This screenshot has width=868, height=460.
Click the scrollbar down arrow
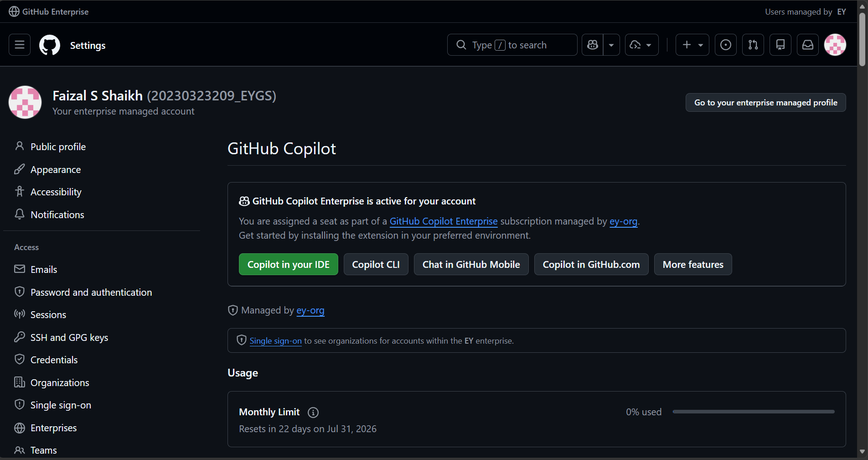coord(862,452)
